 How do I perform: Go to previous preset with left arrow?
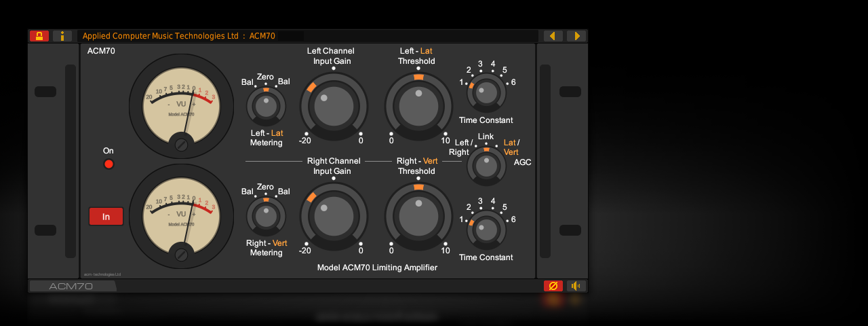tap(553, 36)
